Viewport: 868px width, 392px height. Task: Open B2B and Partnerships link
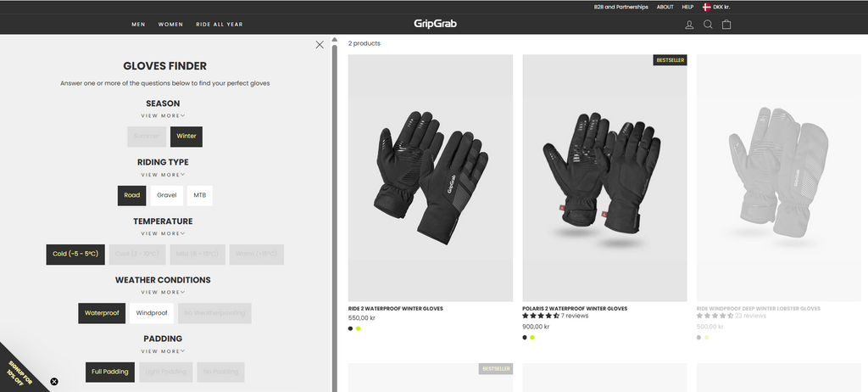(621, 7)
